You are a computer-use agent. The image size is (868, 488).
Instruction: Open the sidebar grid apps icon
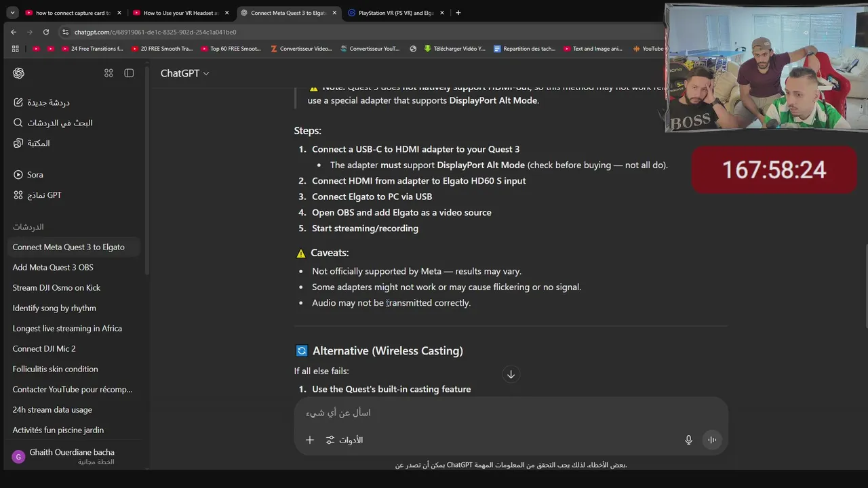pos(108,73)
